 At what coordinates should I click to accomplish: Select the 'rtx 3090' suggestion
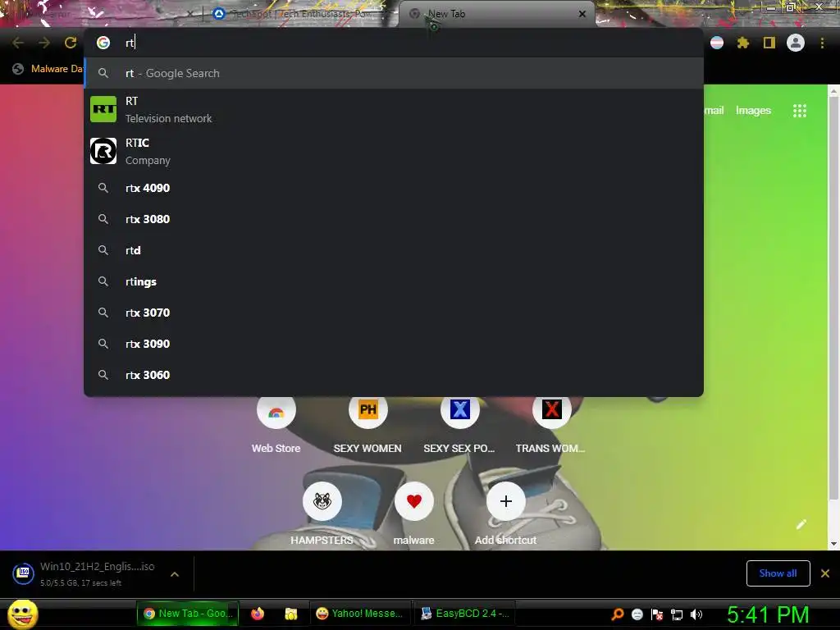point(393,344)
